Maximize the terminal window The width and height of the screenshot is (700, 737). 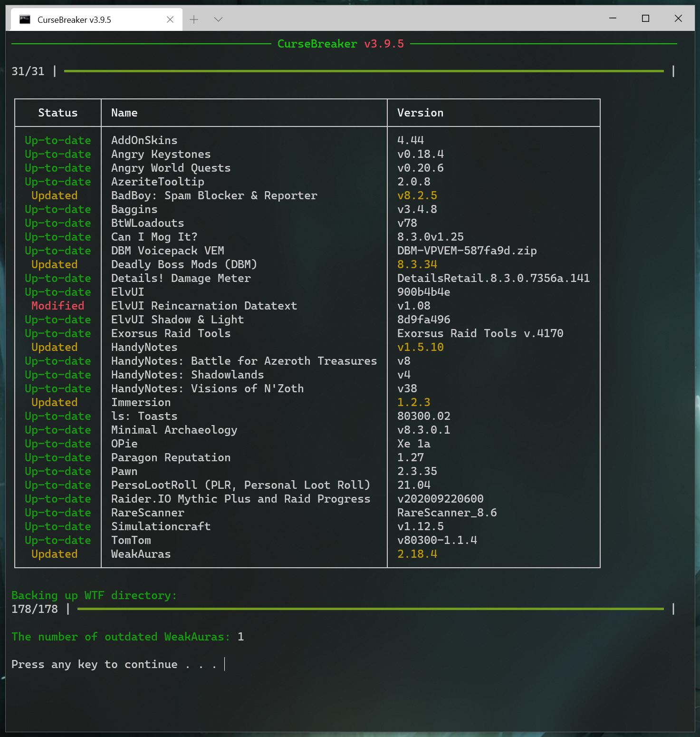[645, 19]
